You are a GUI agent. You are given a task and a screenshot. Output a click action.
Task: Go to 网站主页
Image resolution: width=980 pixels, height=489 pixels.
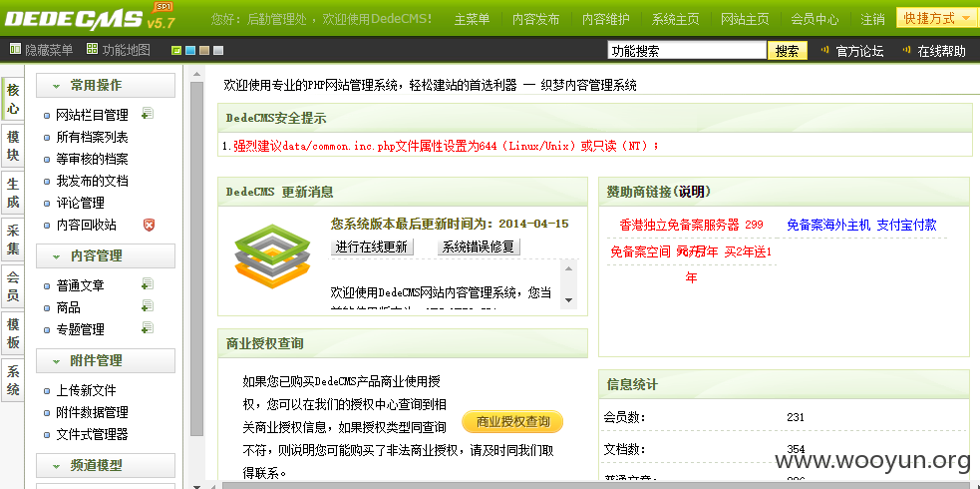(745, 19)
